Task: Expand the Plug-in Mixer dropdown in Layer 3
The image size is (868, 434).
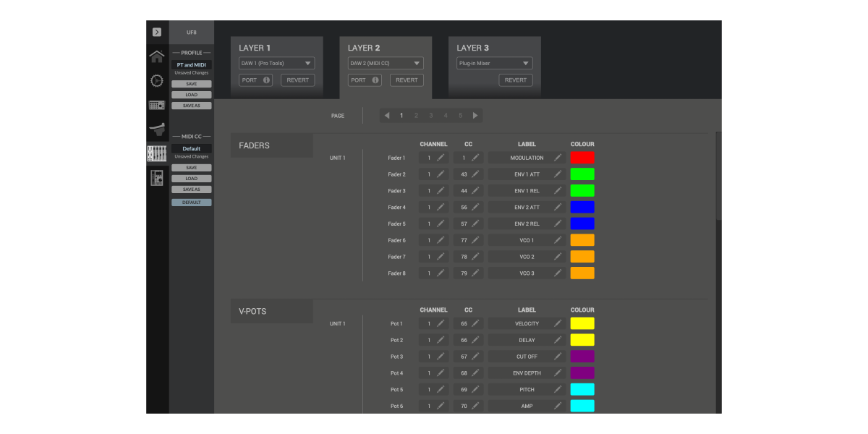Action: [x=495, y=63]
